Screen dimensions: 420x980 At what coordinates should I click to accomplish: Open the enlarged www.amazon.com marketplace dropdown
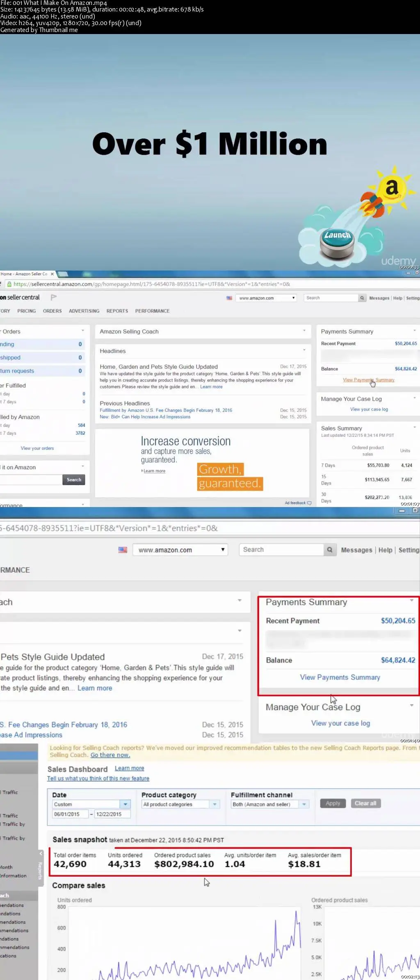180,550
